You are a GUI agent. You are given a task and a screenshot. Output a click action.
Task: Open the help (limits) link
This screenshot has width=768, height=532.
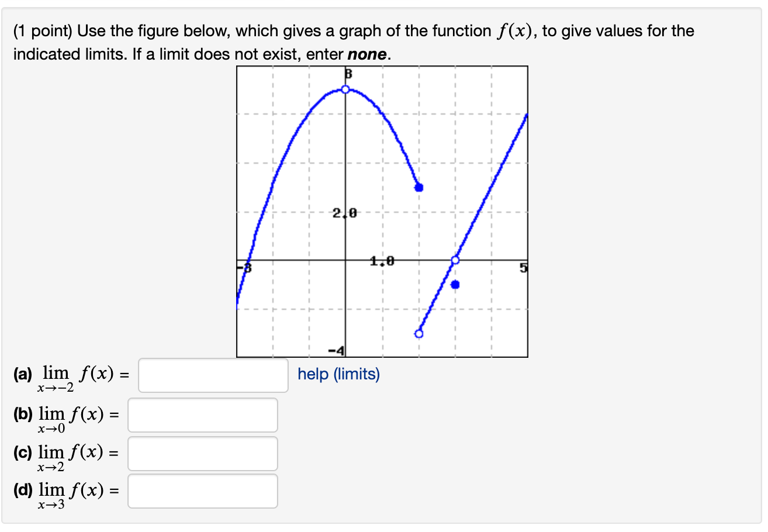pyautogui.click(x=338, y=374)
